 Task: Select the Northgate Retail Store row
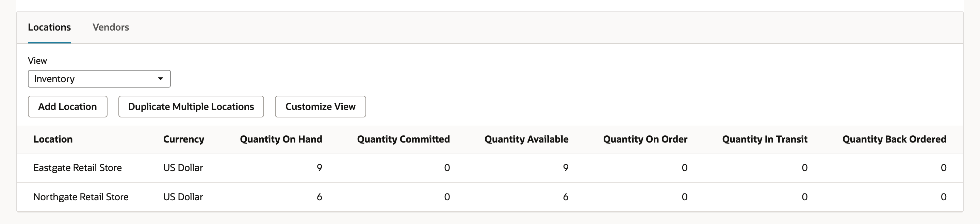(490, 197)
